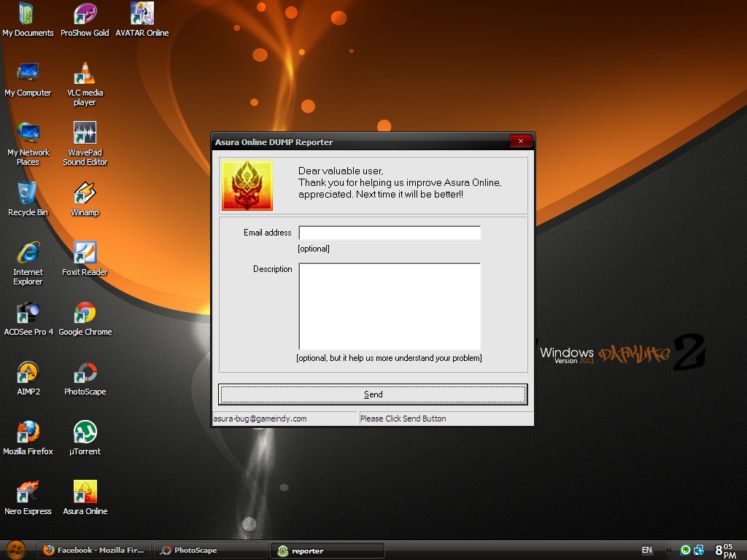Select the AIMP2 desktop shortcut

[28, 378]
